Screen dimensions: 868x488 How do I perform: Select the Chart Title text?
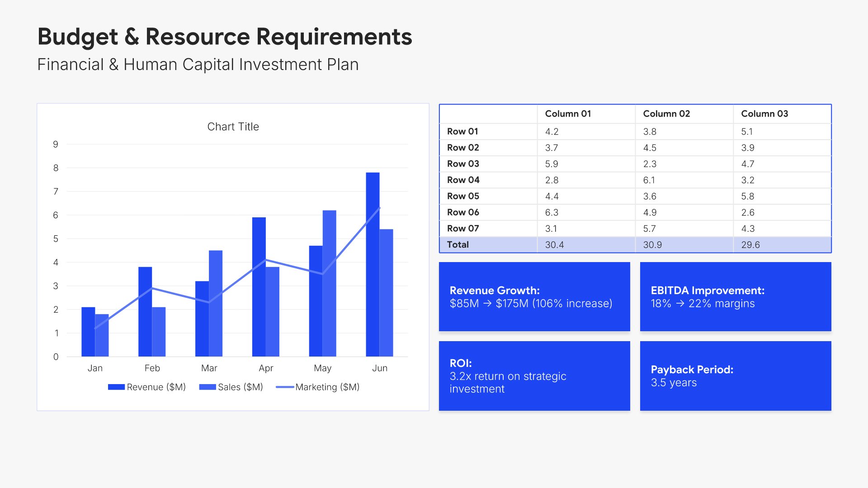coord(233,127)
